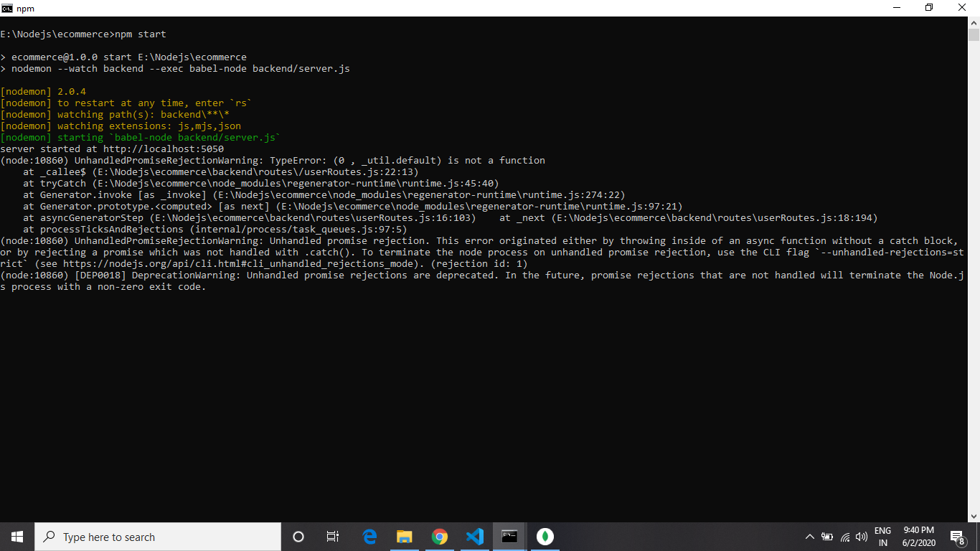
Task: Click the cmd icon in npm title bar
Action: point(7,8)
